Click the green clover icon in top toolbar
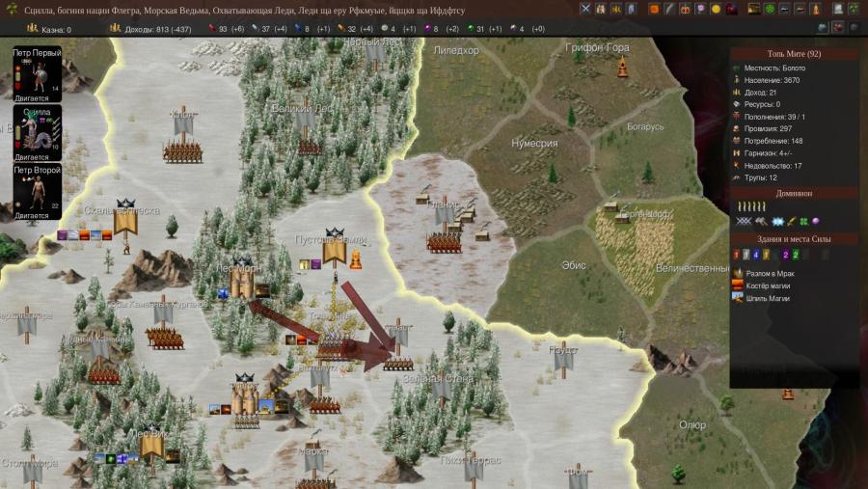 pos(770,9)
